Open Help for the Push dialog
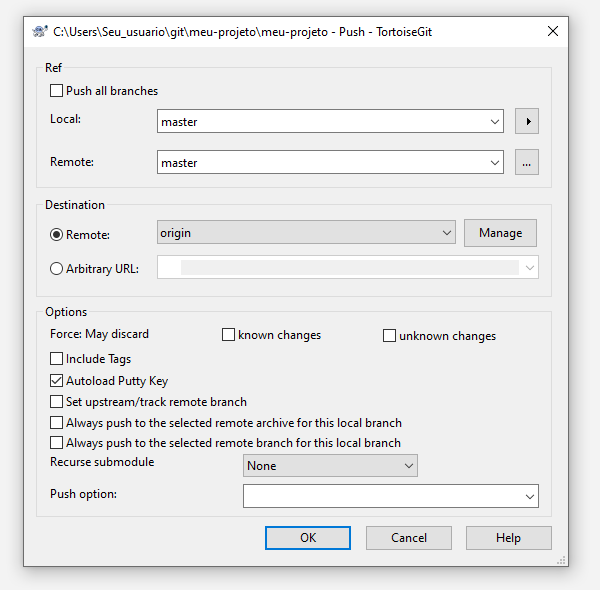Viewport: 600px width, 590px height. [x=509, y=538]
